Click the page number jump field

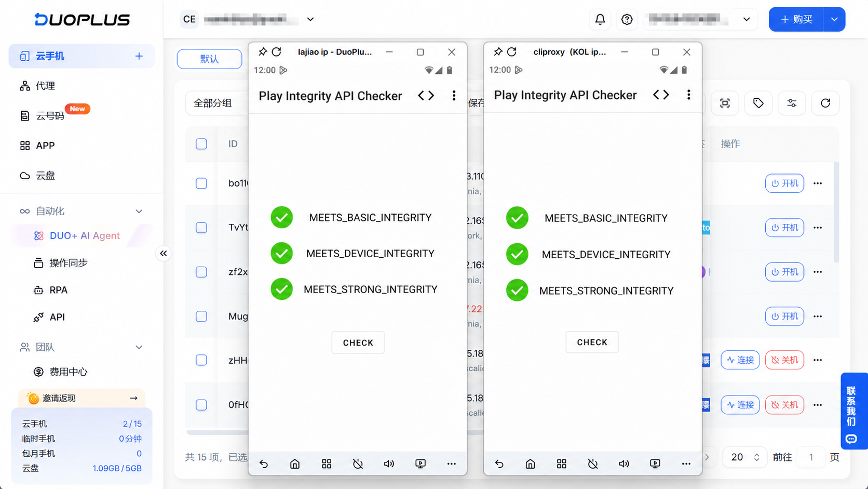pos(811,457)
